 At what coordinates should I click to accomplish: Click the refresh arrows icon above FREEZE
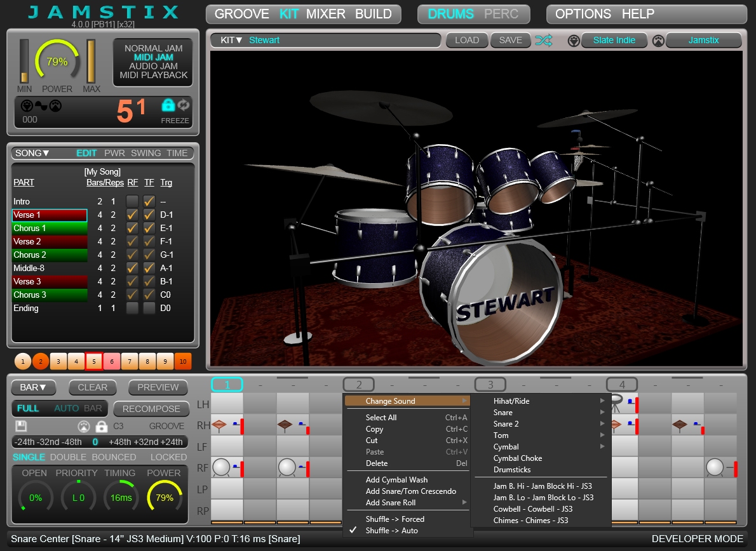tap(184, 105)
